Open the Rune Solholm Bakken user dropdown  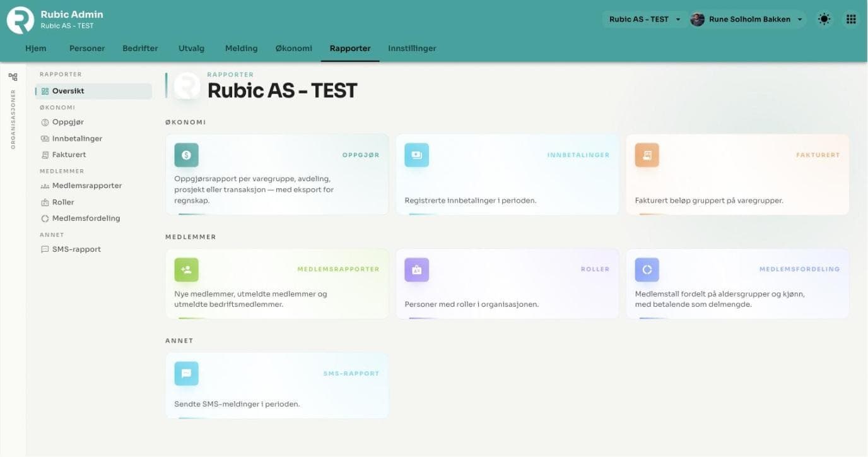click(748, 20)
